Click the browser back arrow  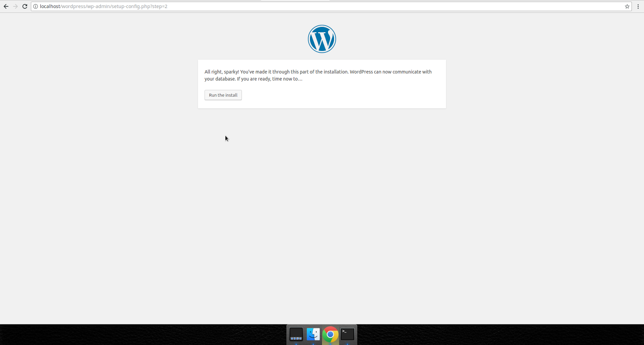pos(6,6)
